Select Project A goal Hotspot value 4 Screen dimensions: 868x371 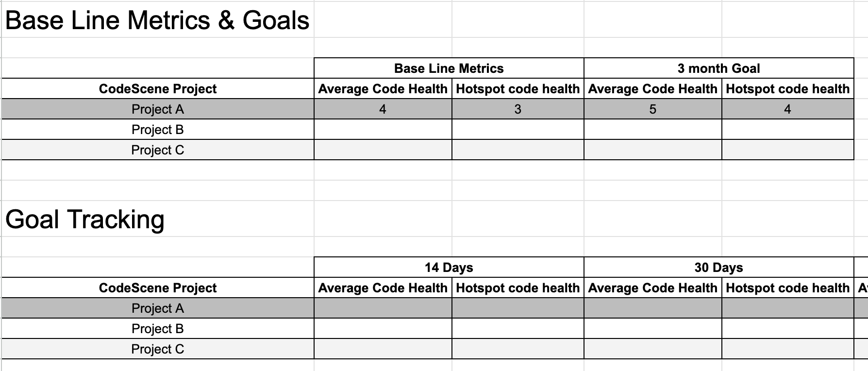point(787,109)
